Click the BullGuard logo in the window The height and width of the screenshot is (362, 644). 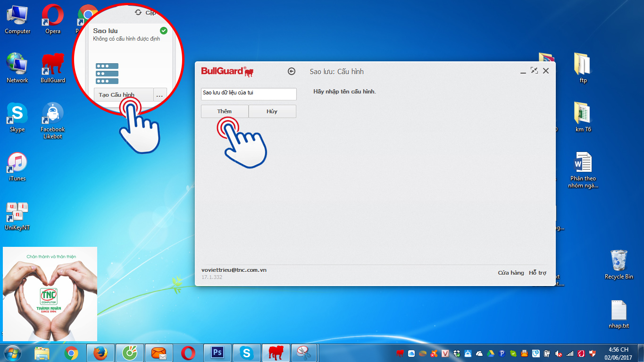tap(228, 71)
